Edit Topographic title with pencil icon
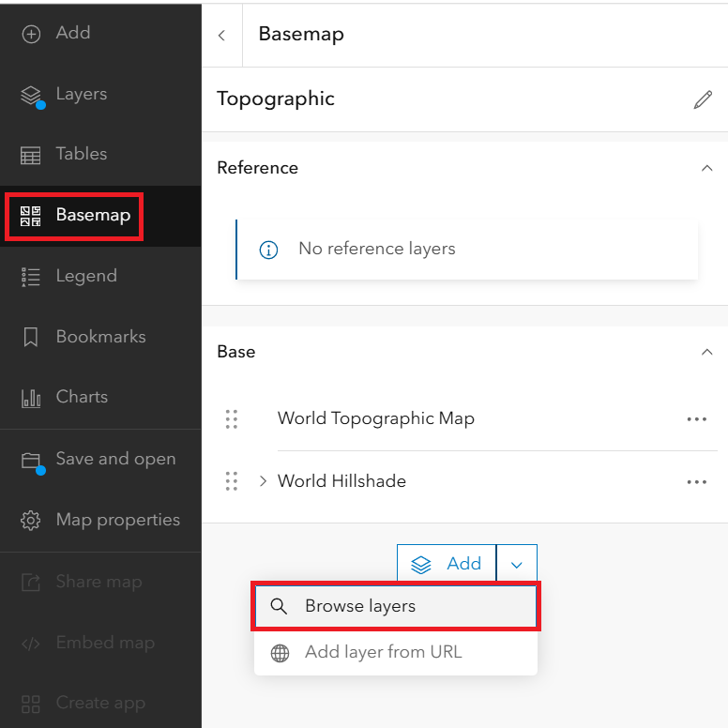Image resolution: width=728 pixels, height=728 pixels. 703,99
